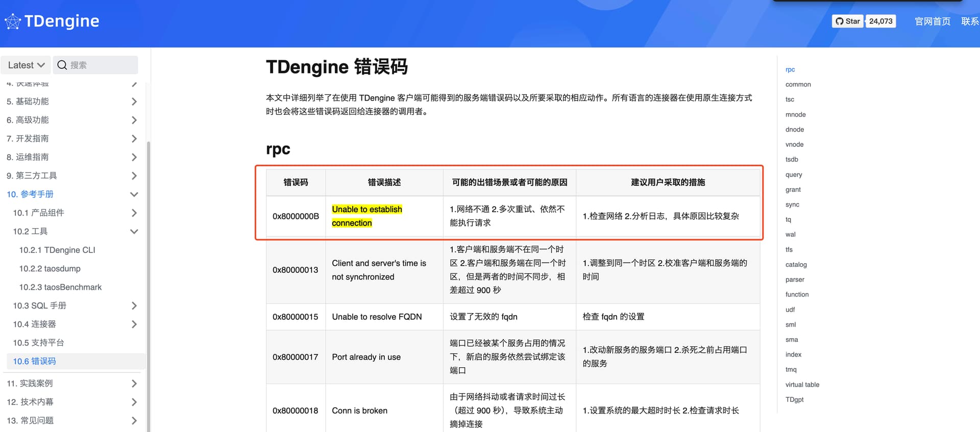Screen dimensions: 980x432
Task: Expand the 13. 常见问题 chevron
Action: tap(134, 421)
